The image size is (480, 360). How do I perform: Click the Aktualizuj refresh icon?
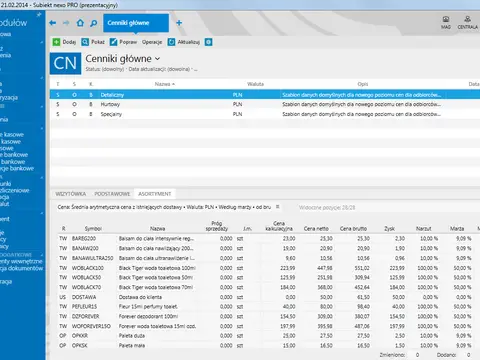click(171, 42)
